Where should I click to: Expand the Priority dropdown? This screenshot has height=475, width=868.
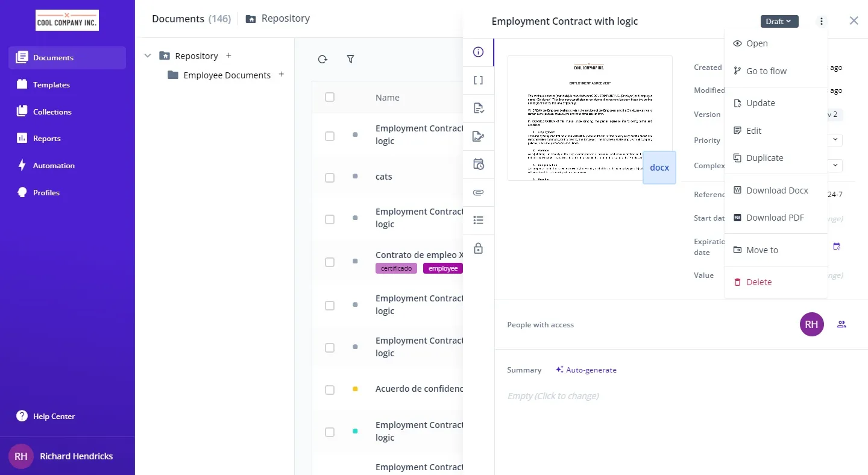835,140
